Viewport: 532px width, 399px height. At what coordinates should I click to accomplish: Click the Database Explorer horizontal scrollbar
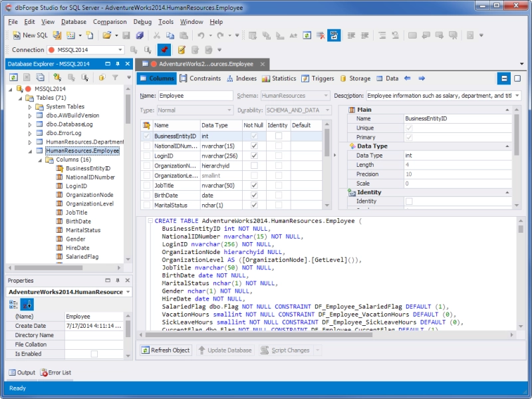point(49,268)
